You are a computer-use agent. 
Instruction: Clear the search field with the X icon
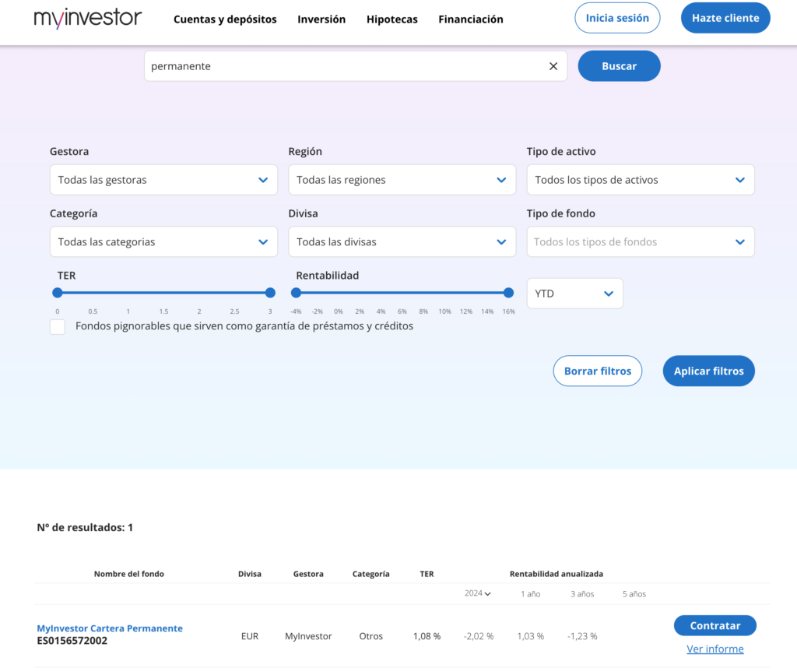(553, 66)
